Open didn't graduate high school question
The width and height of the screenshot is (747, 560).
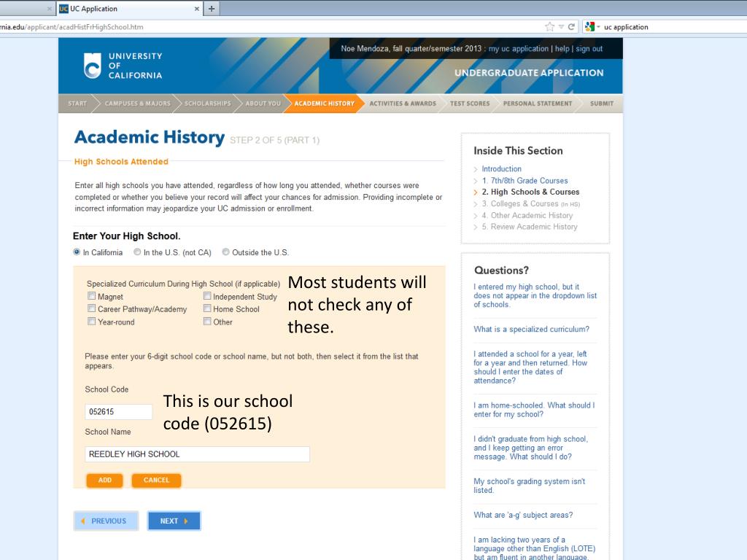[531, 448]
